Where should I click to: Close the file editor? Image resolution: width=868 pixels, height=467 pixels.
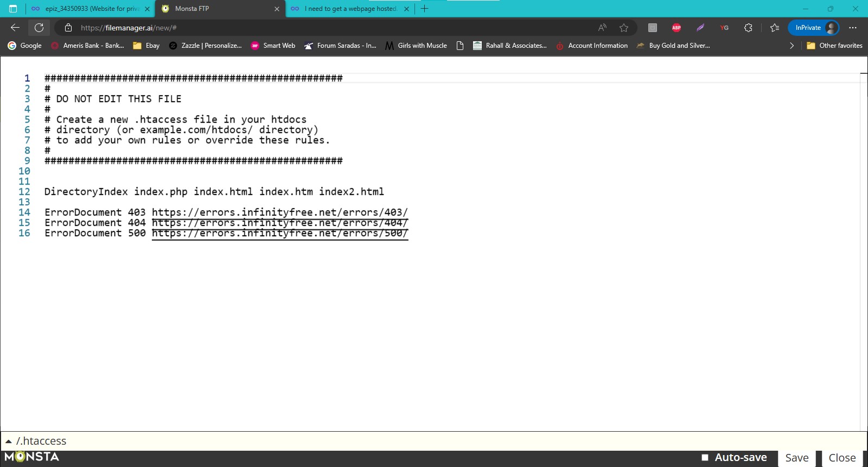[842, 458]
